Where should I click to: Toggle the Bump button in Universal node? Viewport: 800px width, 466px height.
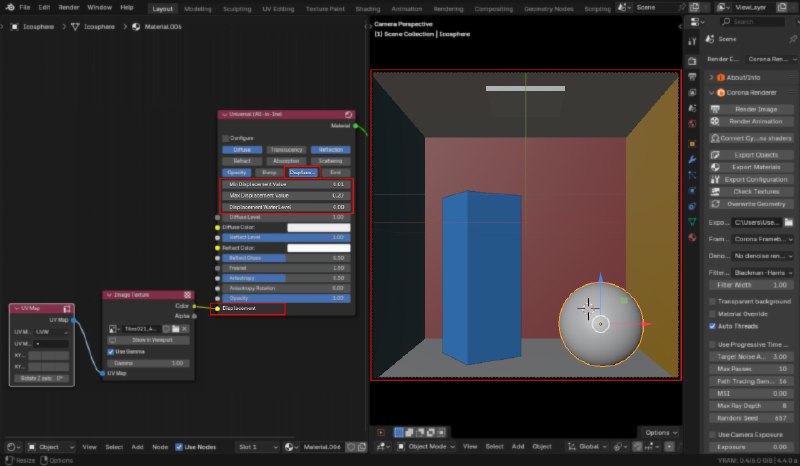click(269, 173)
